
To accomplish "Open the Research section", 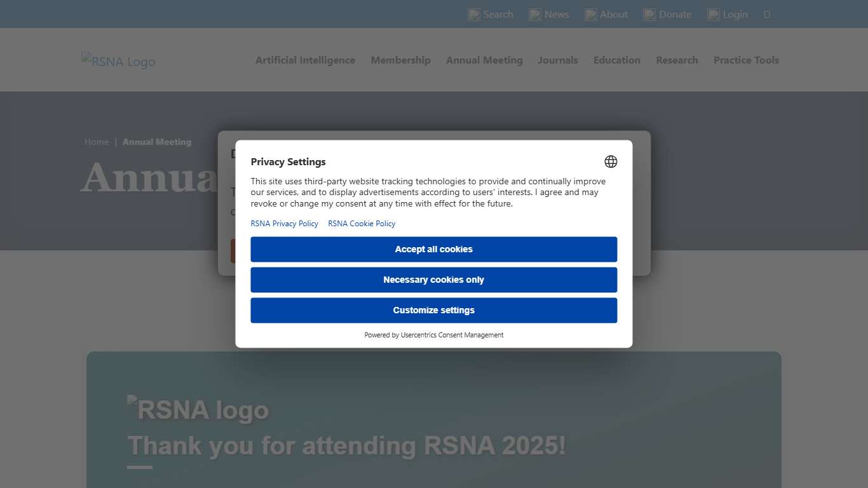I will [677, 60].
